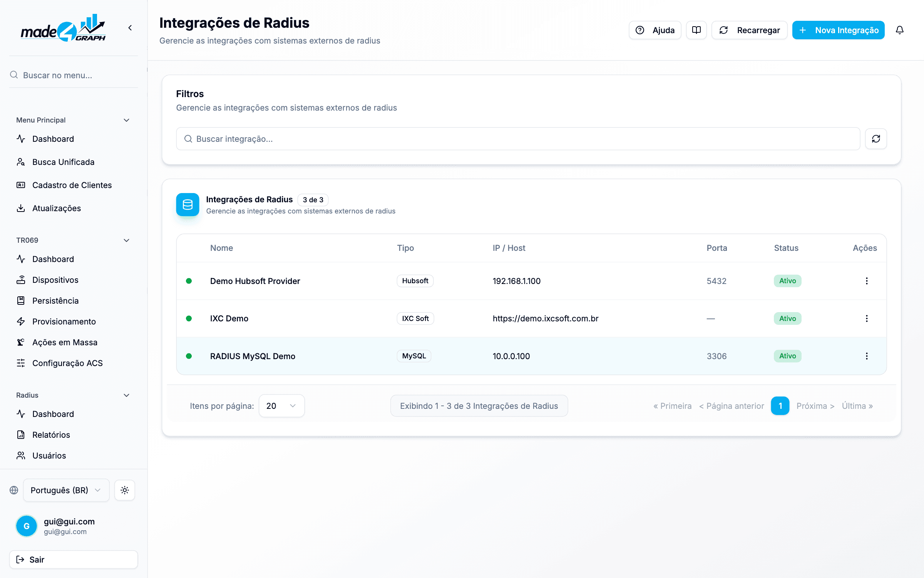Toggle the light/dark theme sun button

click(124, 490)
